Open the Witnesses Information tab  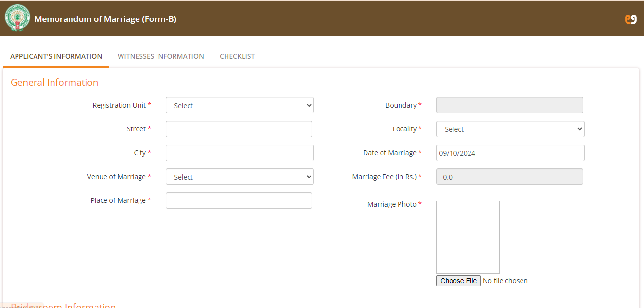(x=161, y=56)
